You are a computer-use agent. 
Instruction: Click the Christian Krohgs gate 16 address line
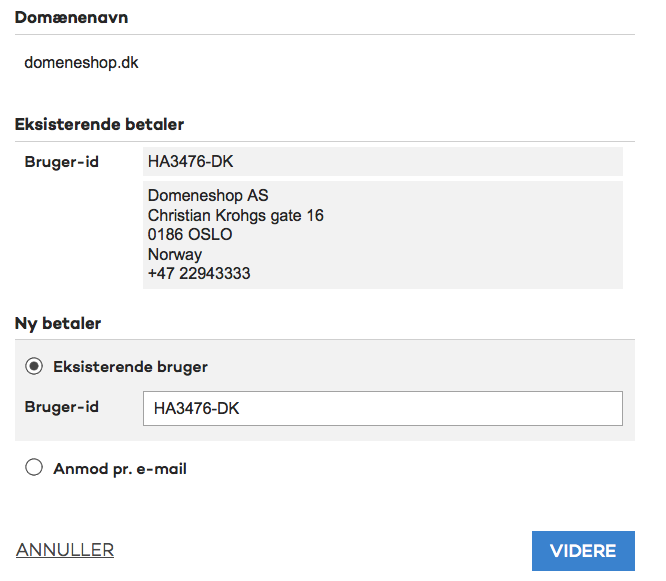coord(236,215)
